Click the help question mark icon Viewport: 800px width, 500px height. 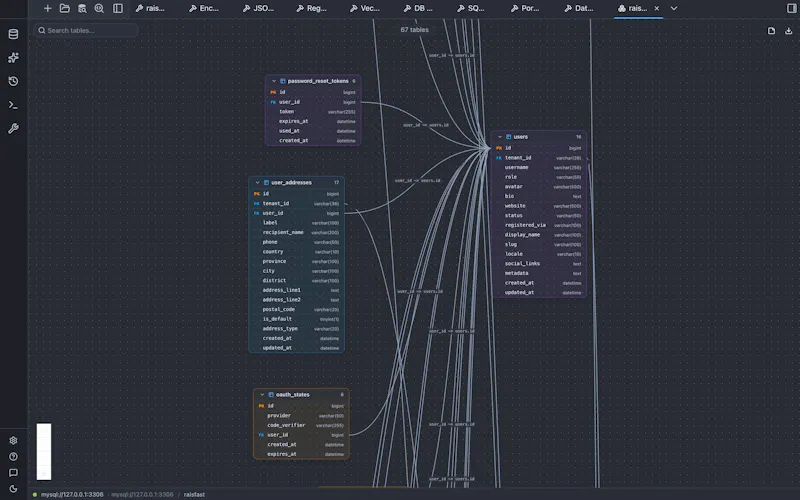13,457
